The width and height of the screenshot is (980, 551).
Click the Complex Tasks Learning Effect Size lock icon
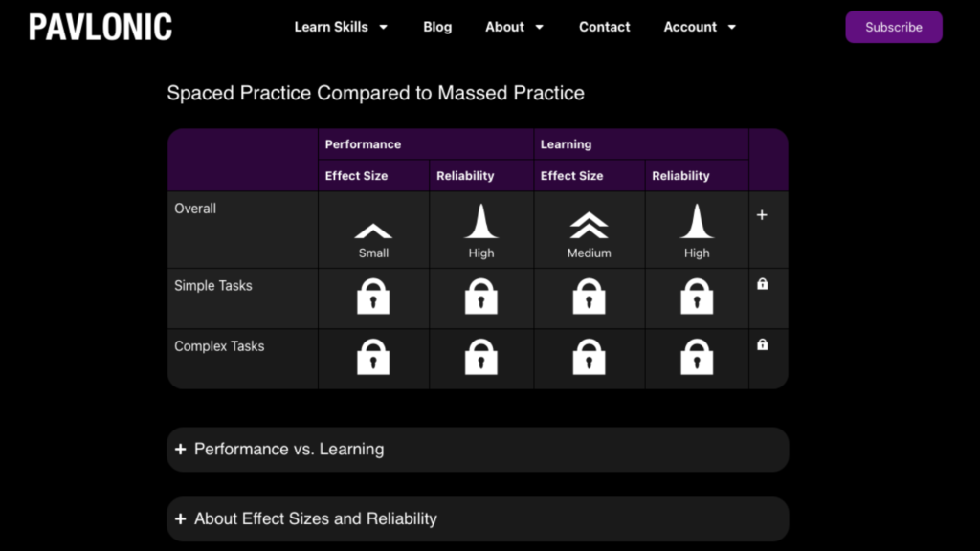[x=590, y=358]
